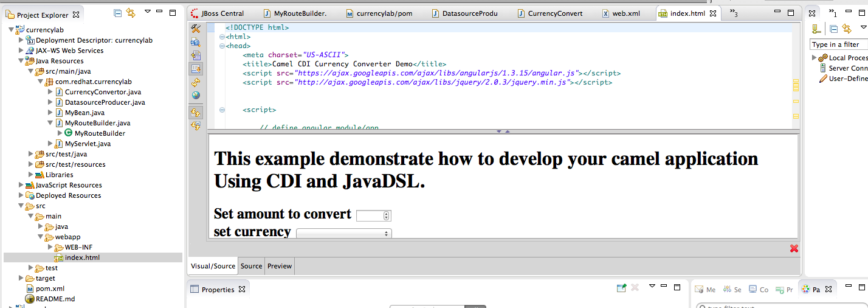
Task: Show hidden views list in right panel (»1)
Action: point(833,13)
